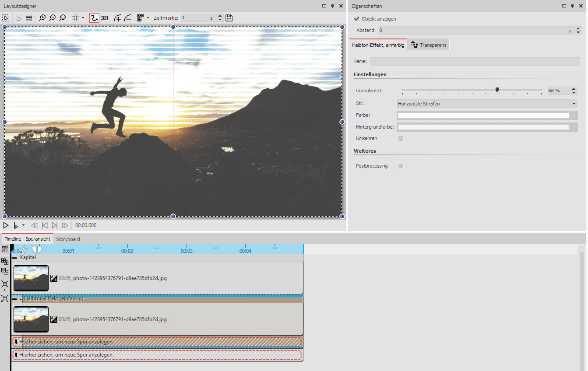Save the Zeitmarke using the disk icon
This screenshot has width=588, height=371.
[x=229, y=17]
